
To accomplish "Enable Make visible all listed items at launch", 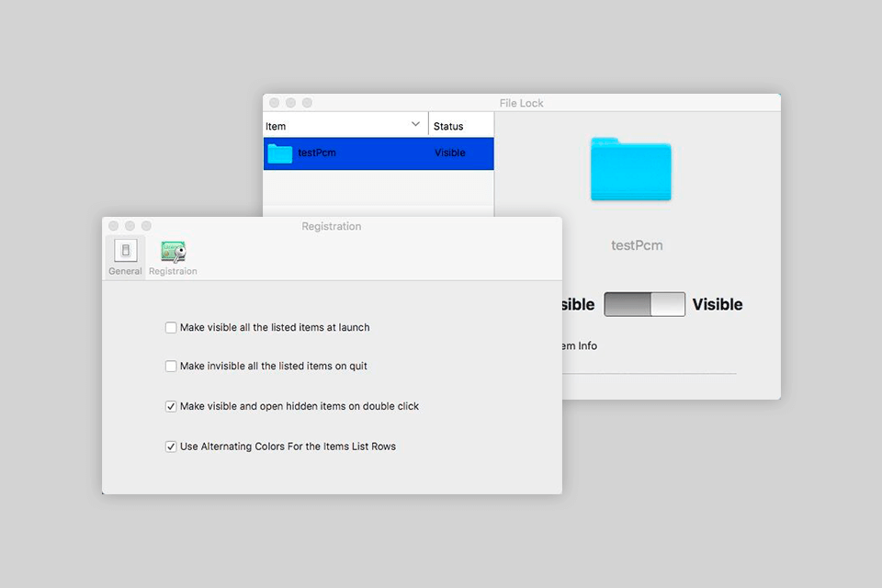I will (x=171, y=327).
